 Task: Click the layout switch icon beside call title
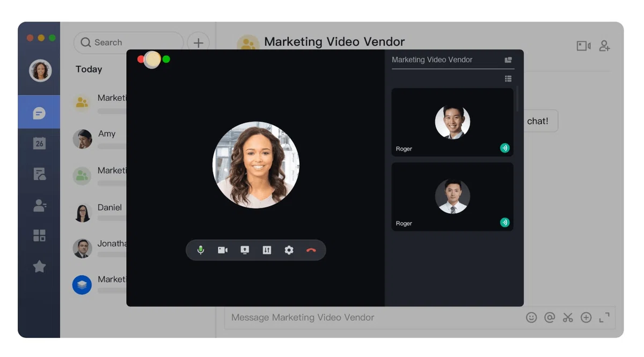pyautogui.click(x=508, y=60)
